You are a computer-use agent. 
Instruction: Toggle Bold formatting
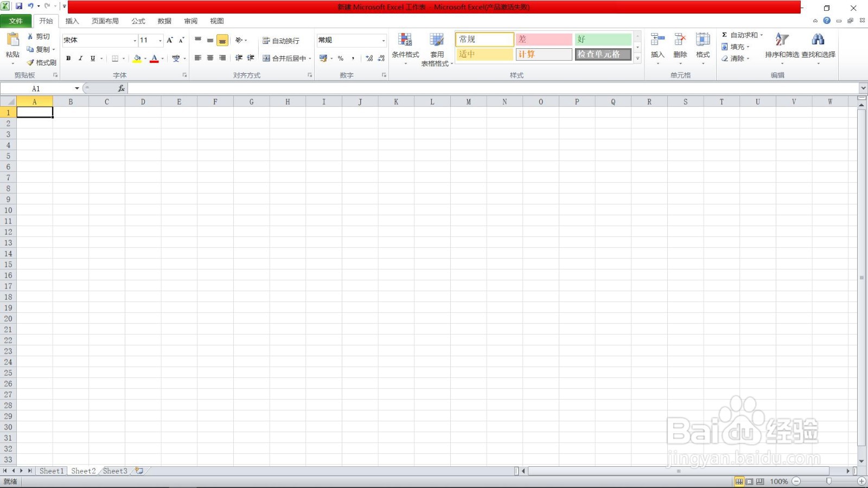[68, 58]
